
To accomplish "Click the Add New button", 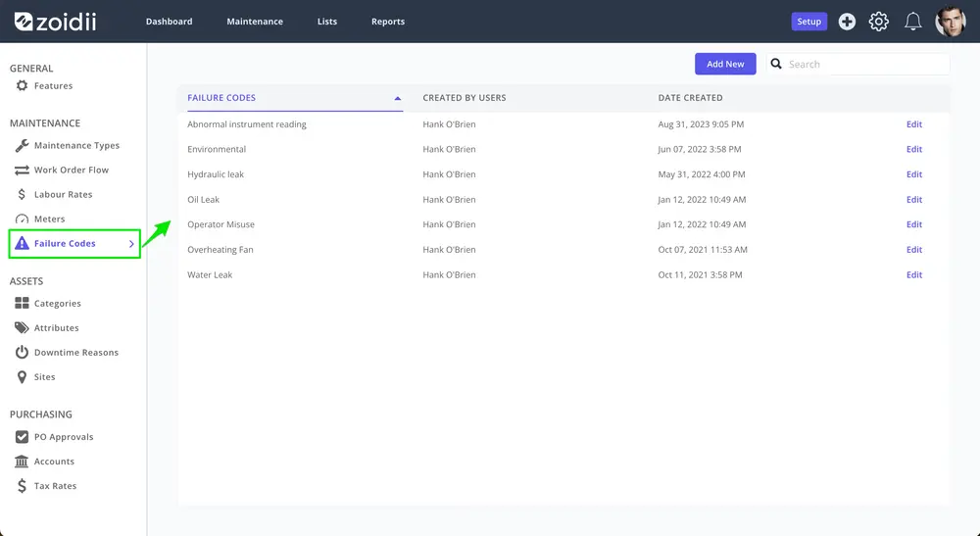I will point(725,64).
